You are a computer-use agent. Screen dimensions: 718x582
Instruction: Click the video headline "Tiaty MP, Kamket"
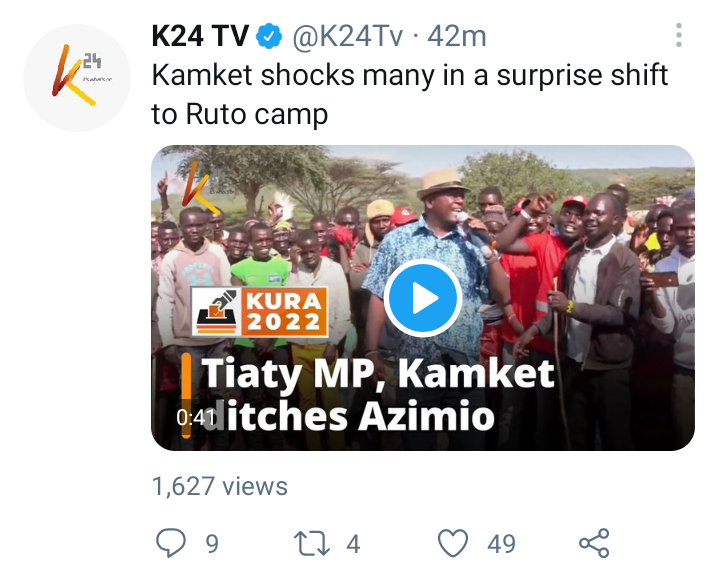point(378,374)
